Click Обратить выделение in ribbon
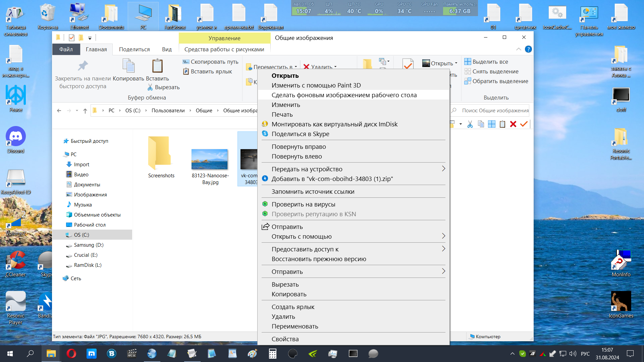 click(500, 81)
